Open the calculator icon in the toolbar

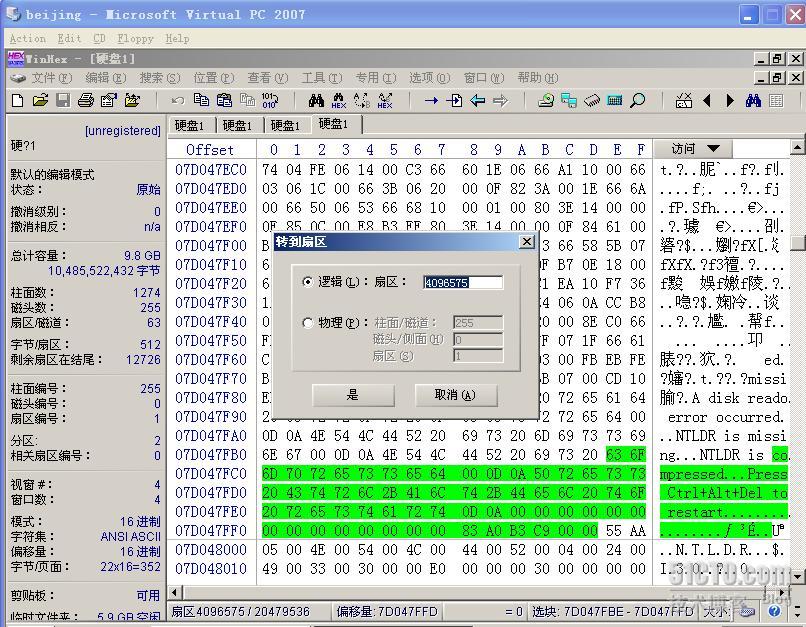tap(615, 100)
